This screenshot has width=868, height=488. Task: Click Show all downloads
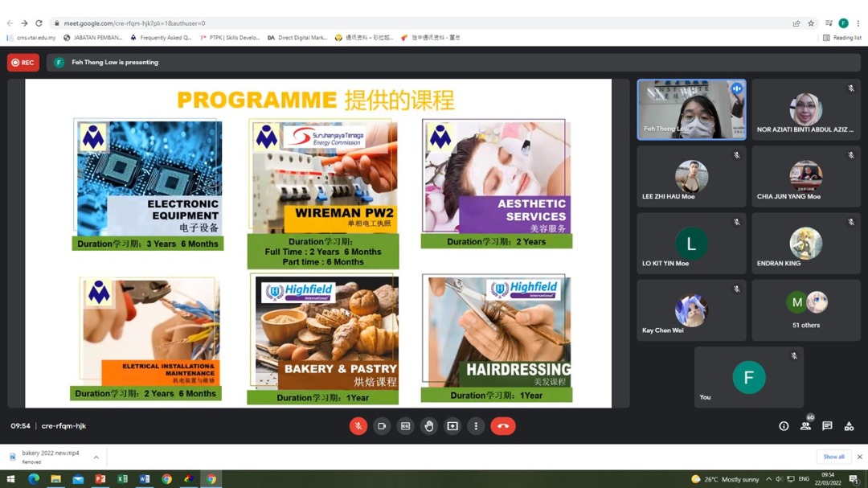tap(833, 457)
